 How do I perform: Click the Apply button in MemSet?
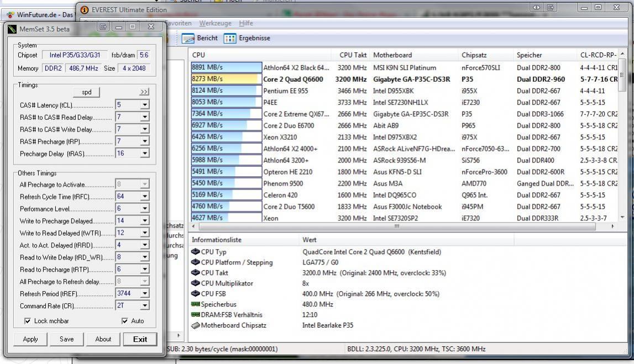click(30, 339)
